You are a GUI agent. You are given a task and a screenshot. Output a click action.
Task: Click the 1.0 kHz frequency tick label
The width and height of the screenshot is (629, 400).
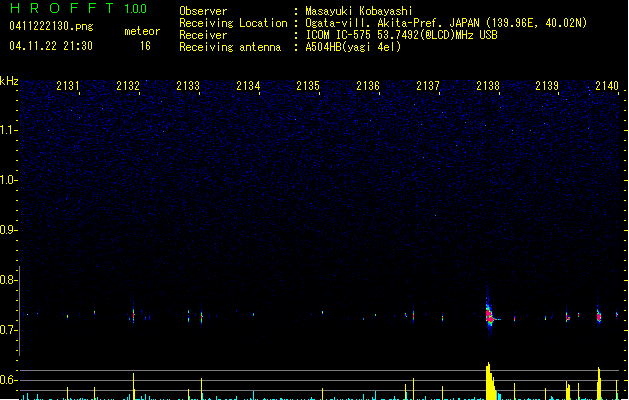pos(8,180)
